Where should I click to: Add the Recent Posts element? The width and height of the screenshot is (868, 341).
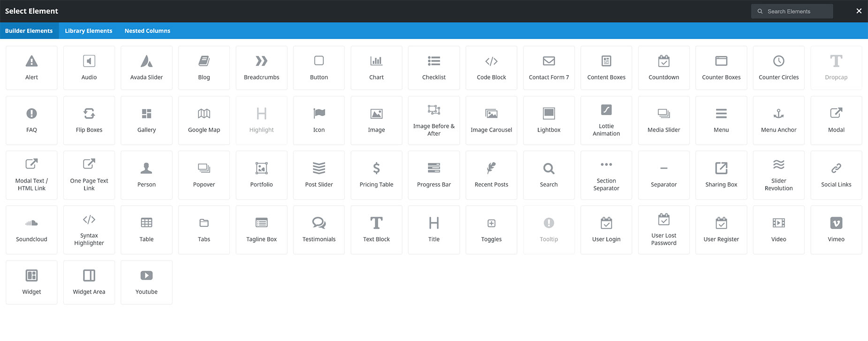(x=491, y=175)
